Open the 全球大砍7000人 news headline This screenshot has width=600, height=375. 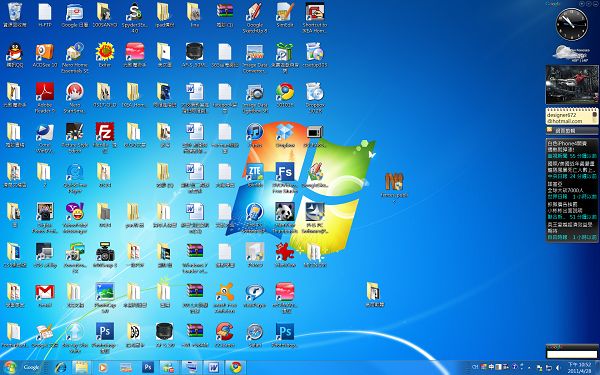(x=565, y=190)
